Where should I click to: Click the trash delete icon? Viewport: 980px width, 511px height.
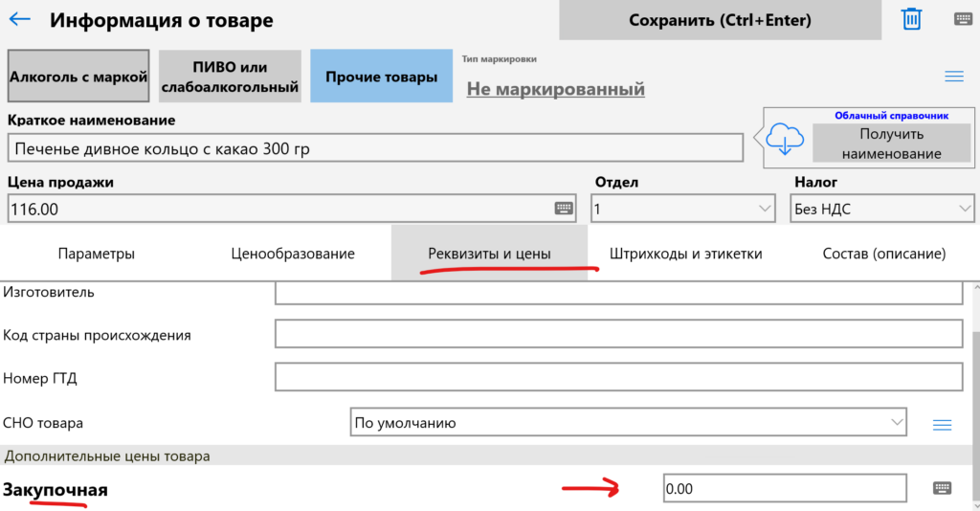point(912,19)
